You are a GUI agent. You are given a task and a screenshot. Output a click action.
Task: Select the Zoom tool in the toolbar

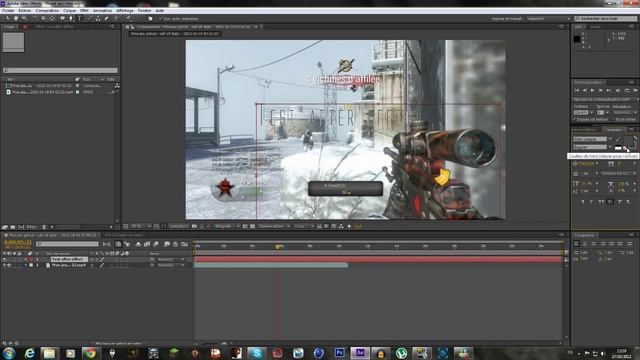pyautogui.click(x=24, y=18)
